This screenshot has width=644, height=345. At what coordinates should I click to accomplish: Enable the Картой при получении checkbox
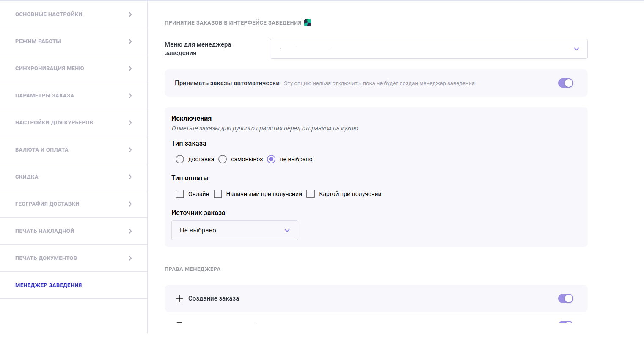pyautogui.click(x=311, y=194)
